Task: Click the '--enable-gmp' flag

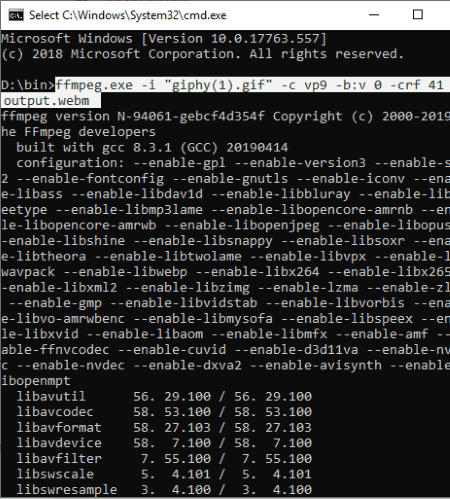Action: (x=55, y=303)
